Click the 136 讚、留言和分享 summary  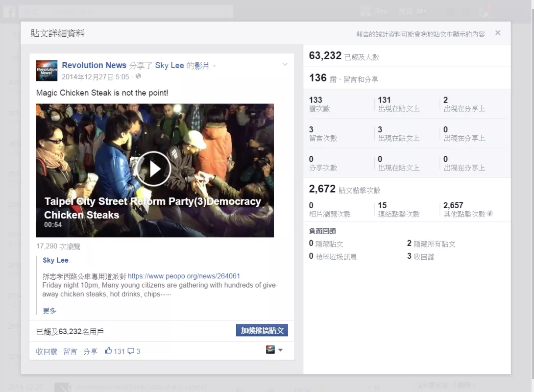343,78
